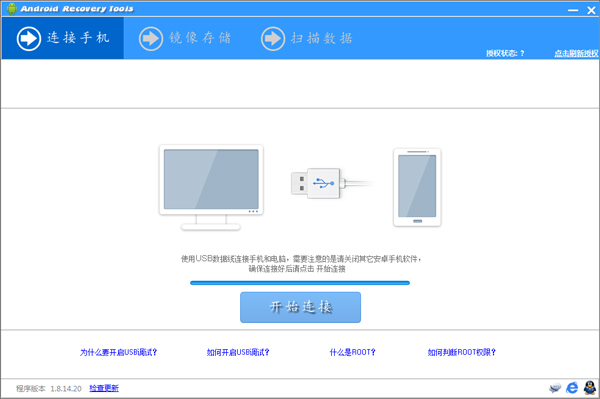
Task: Click the QQ penguin contact icon
Action: point(590,388)
